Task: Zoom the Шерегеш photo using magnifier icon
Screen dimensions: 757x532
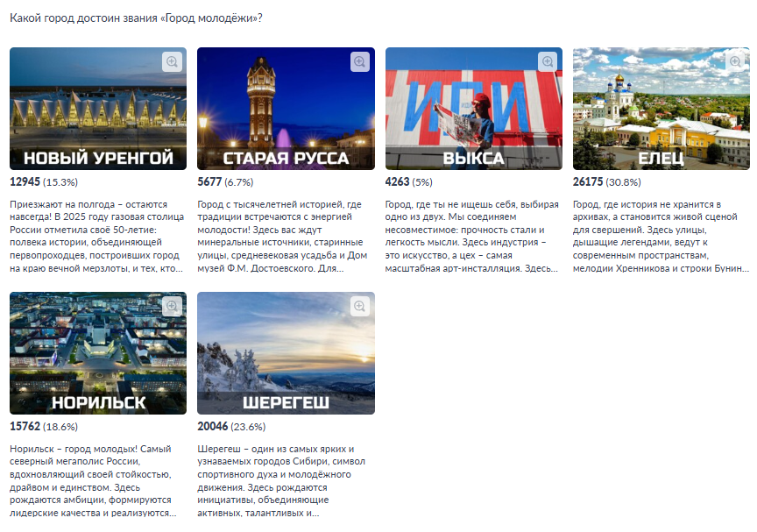Action: point(360,307)
